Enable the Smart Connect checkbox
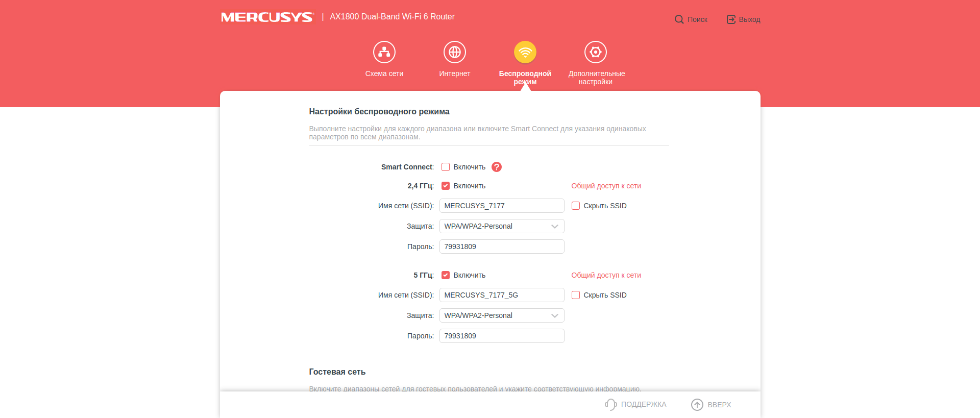 (x=446, y=167)
